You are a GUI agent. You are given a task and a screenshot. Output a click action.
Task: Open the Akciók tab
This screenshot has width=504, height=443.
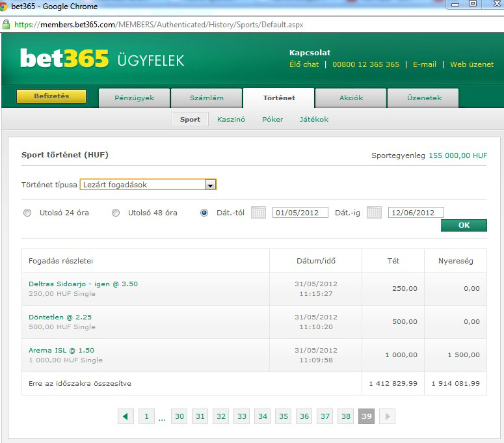(x=351, y=98)
